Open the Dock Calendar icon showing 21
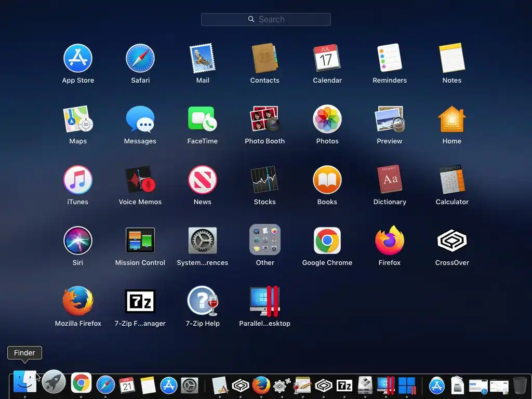The image size is (532, 399). (x=127, y=385)
